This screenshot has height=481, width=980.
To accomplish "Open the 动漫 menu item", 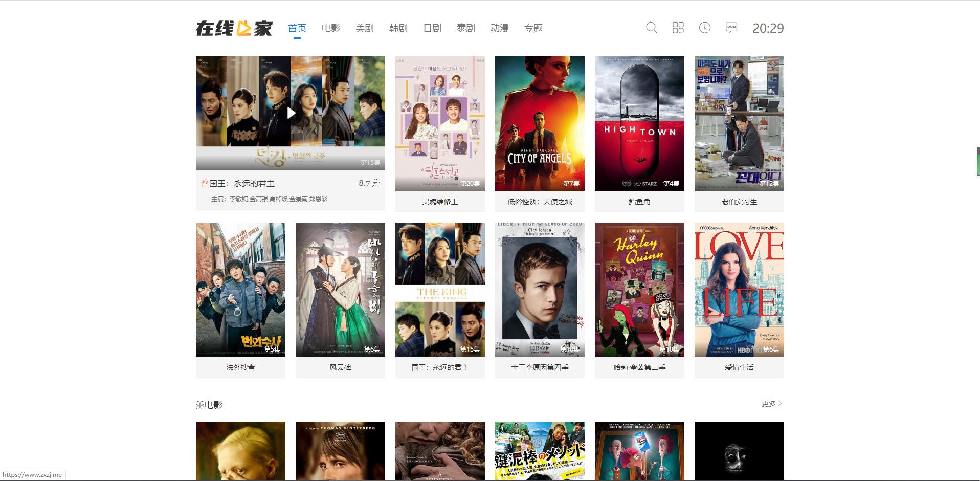I will point(500,28).
